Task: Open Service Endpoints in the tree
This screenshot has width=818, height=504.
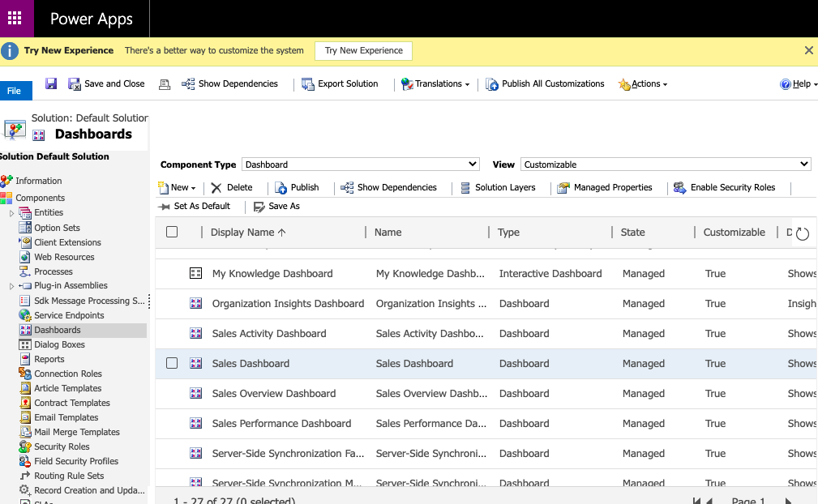Action: (x=69, y=315)
